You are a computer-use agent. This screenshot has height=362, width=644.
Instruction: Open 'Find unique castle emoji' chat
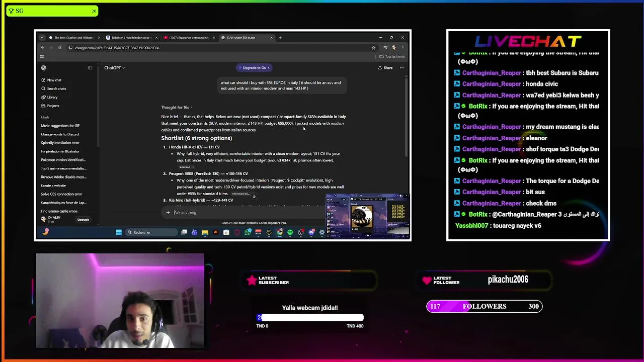[x=59, y=211]
